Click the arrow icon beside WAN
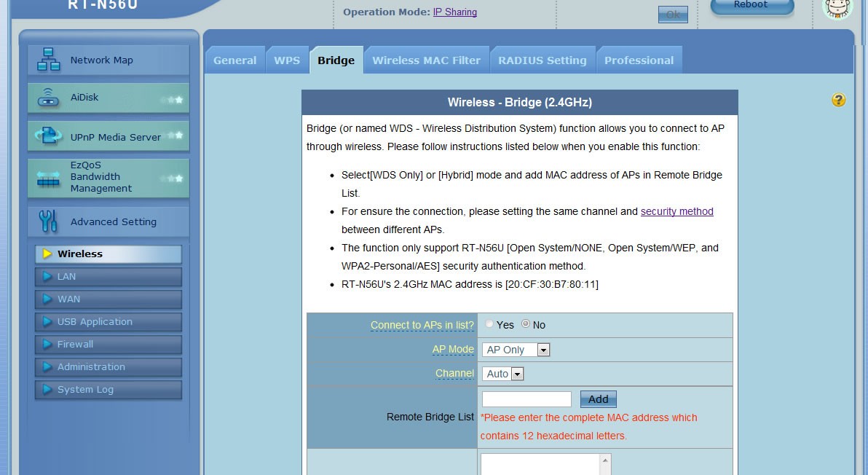 pyautogui.click(x=47, y=299)
